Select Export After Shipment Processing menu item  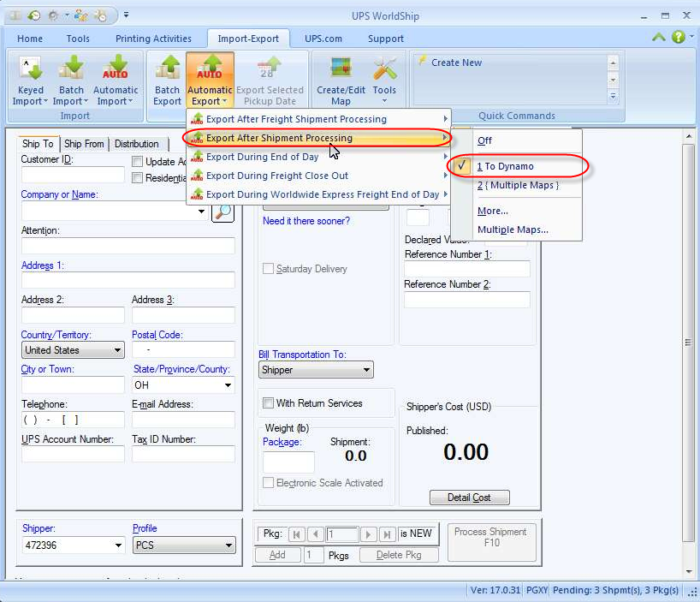pos(318,138)
